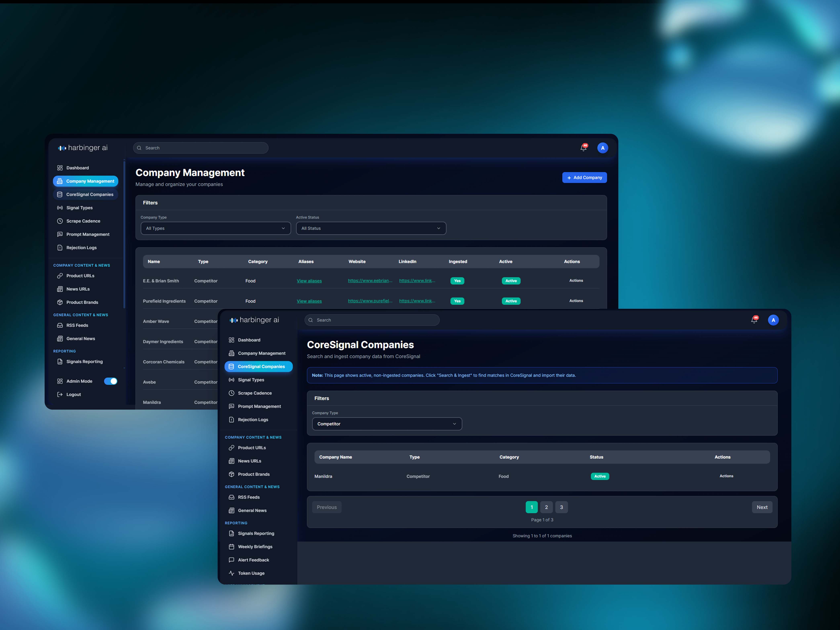The height and width of the screenshot is (630, 840).
Task: Click Previous pagination button
Action: point(327,507)
